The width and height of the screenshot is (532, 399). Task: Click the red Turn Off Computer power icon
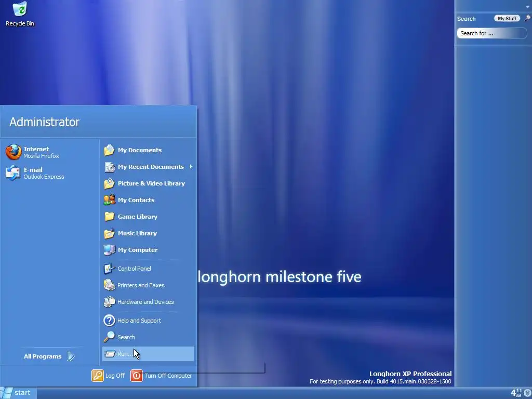(137, 376)
